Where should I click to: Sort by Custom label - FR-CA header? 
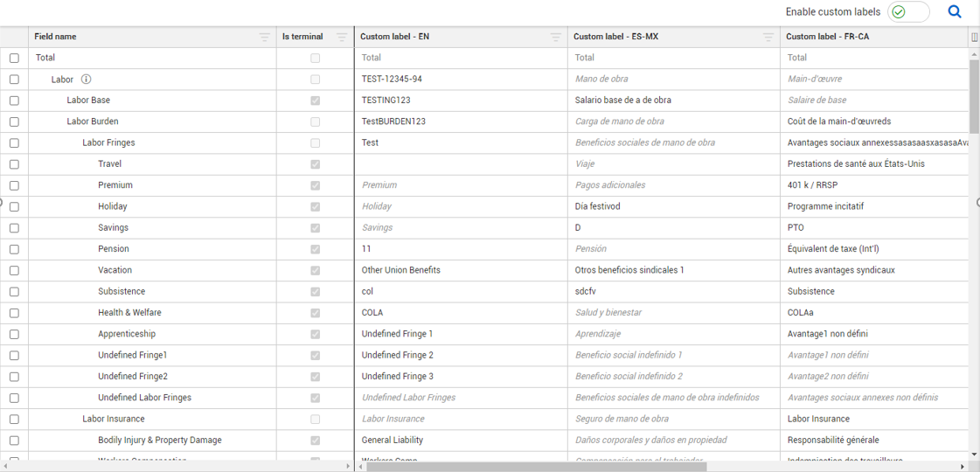click(827, 37)
